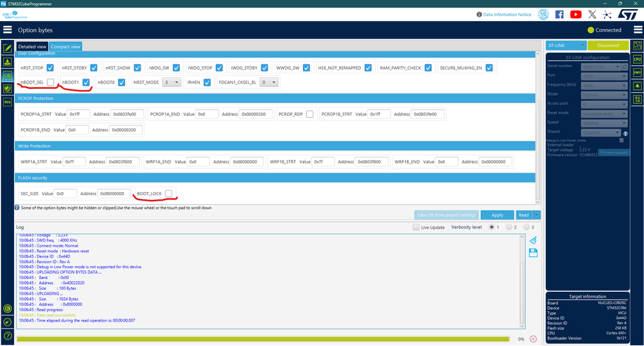Open the Memory & File editing pencil icon
This screenshot has width=644, height=346.
7,48
